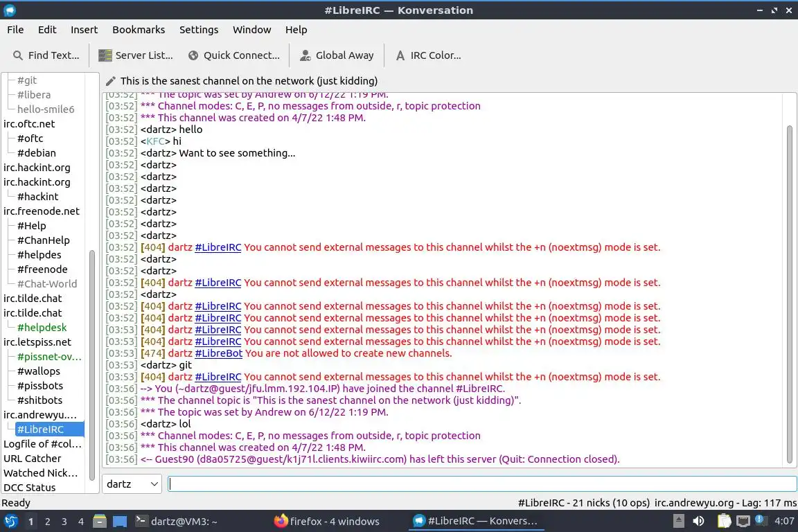The image size is (798, 532).
Task: Click the update notifier tray icon
Action: pos(760,520)
